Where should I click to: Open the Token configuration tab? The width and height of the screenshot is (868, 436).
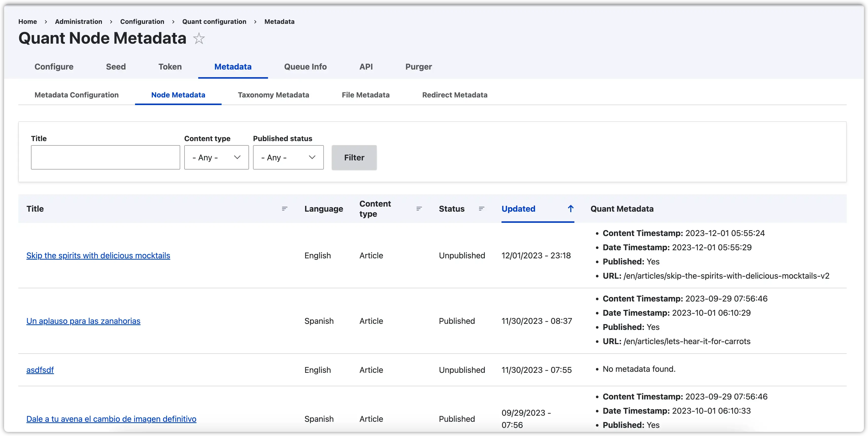pyautogui.click(x=170, y=67)
